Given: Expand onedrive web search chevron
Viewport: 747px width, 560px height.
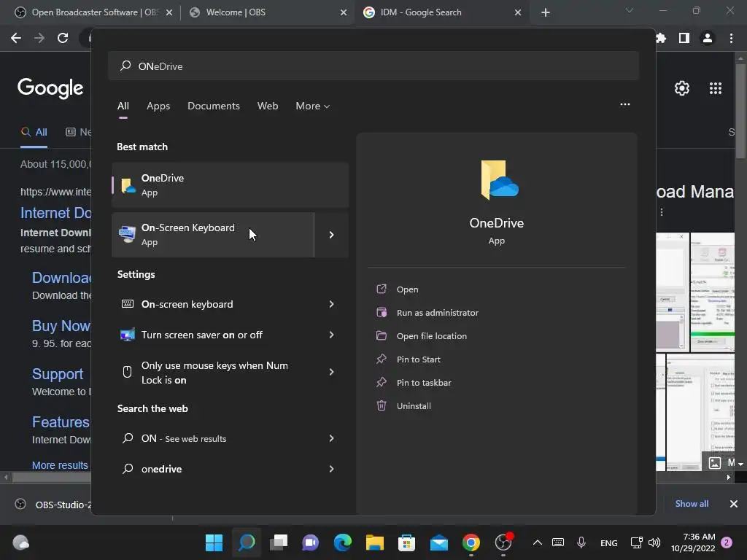Looking at the screenshot, I should click(x=332, y=469).
